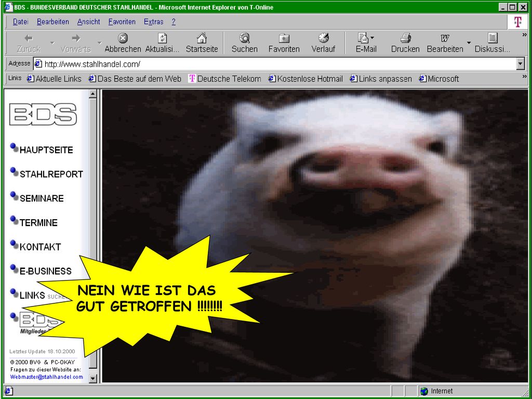Open the Links anpassen bookmark

(381, 79)
